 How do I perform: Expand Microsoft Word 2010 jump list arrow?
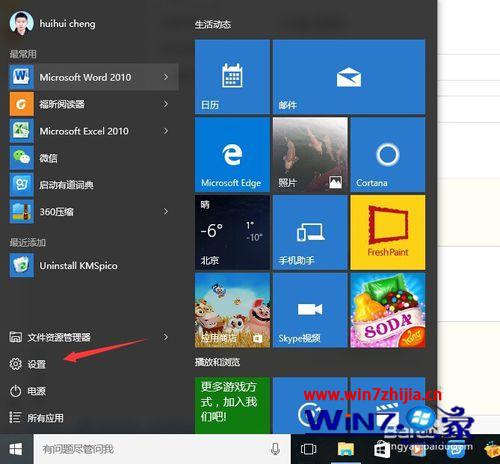point(165,77)
